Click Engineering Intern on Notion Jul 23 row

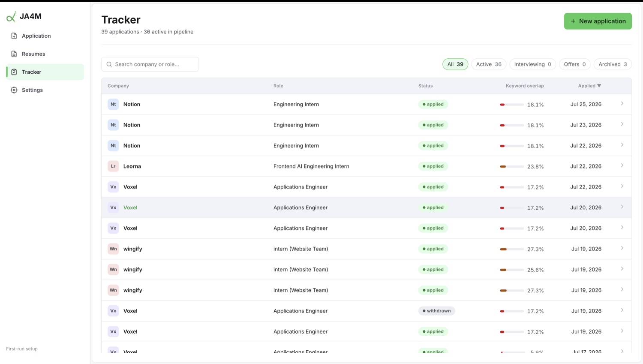click(296, 125)
